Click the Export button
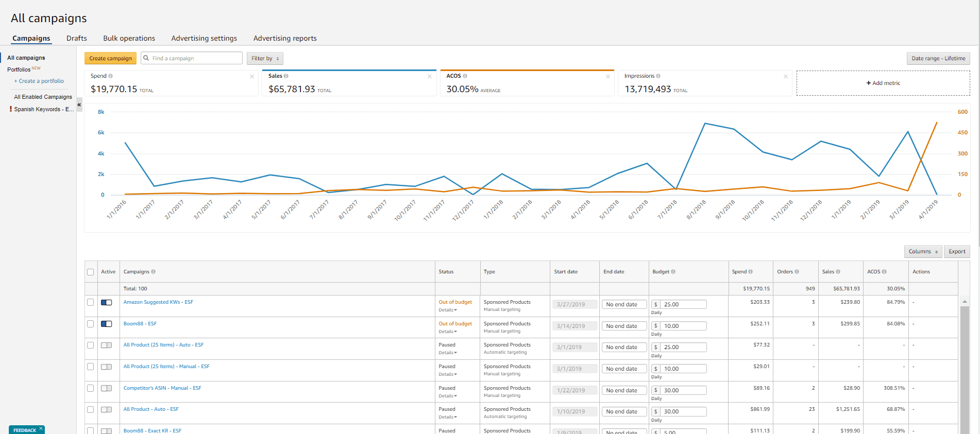Viewport: 980px width, 434px height. pyautogui.click(x=957, y=251)
